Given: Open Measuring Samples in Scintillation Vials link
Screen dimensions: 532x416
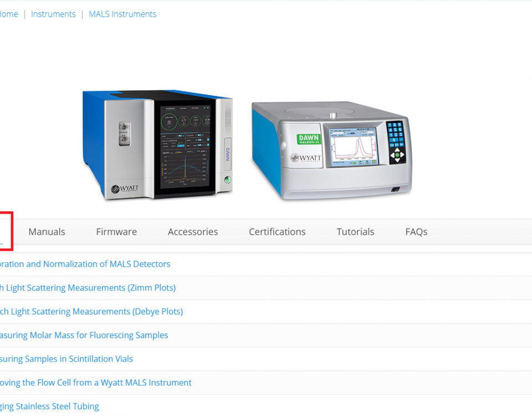Looking at the screenshot, I should (66, 359).
